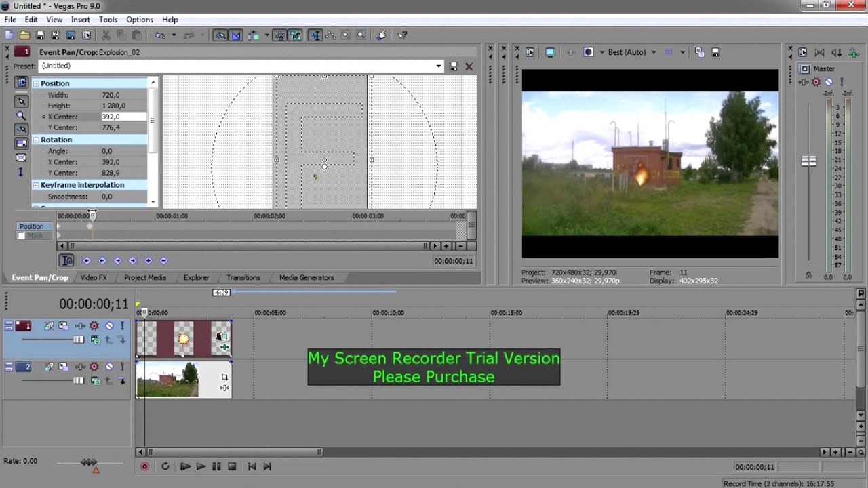Toggle Enable Snapping in the toolbar
The image size is (868, 488).
(220, 35)
